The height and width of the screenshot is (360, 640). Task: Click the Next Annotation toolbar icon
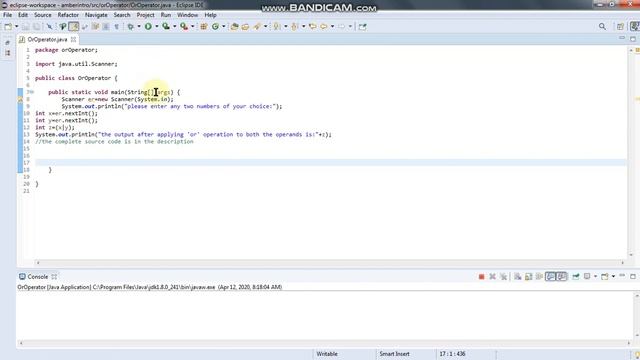277,27
